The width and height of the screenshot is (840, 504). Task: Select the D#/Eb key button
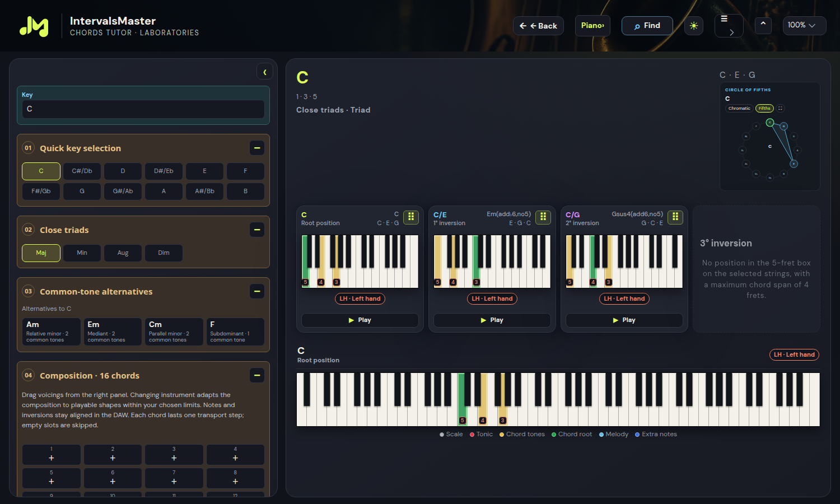[x=164, y=171]
